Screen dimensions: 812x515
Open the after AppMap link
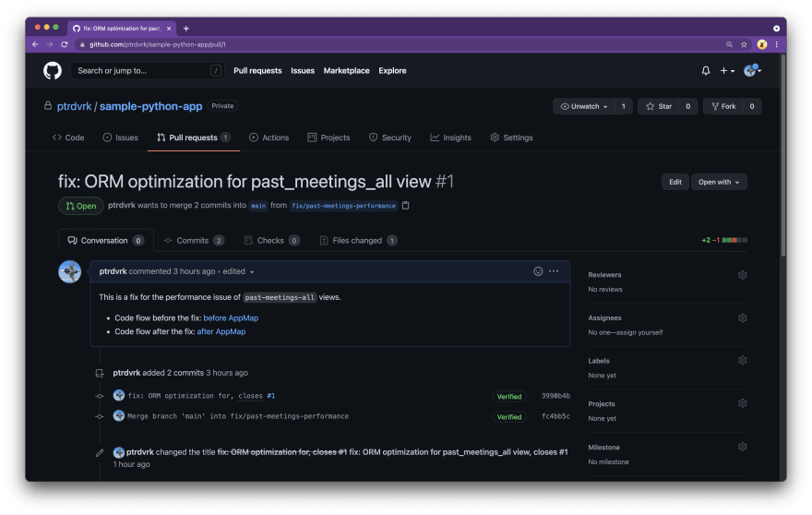[221, 331]
